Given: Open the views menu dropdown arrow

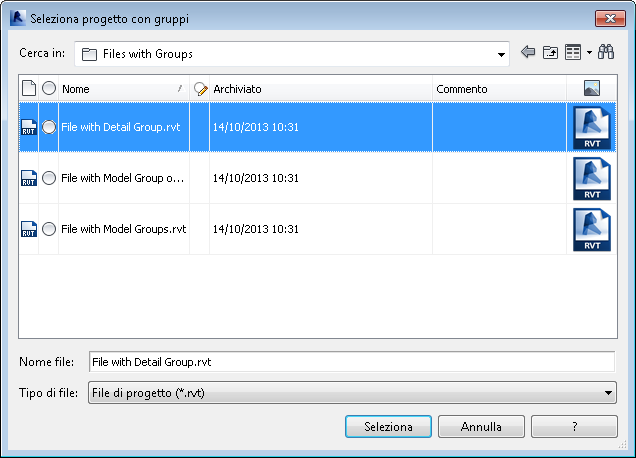Looking at the screenshot, I should coord(589,53).
